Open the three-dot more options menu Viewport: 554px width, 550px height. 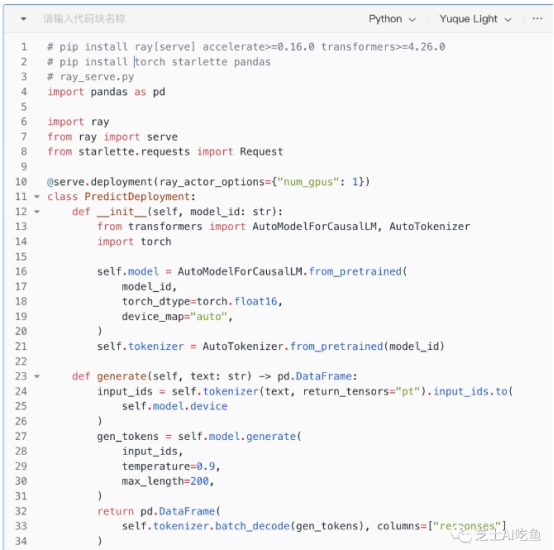tap(537, 18)
